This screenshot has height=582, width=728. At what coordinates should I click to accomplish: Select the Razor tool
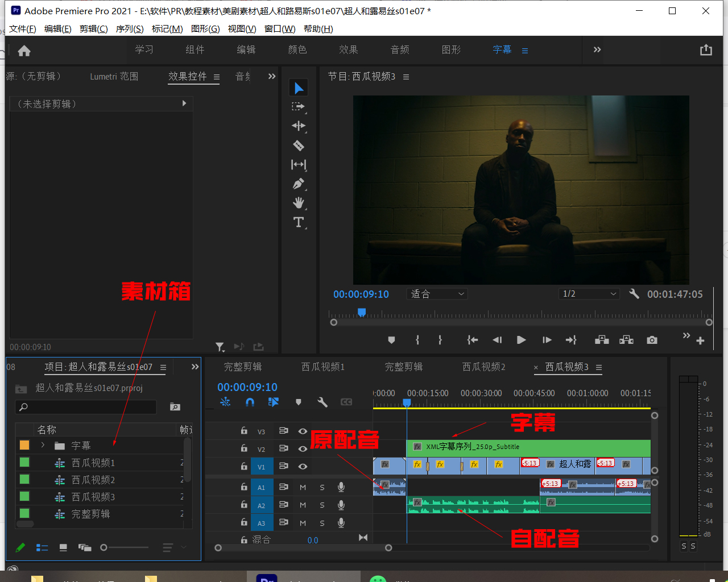tap(299, 145)
